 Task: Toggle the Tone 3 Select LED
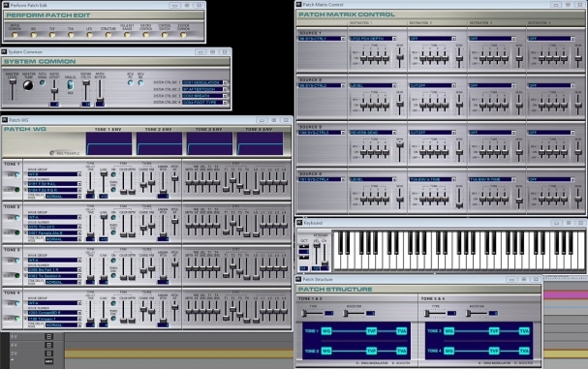pos(16,276)
